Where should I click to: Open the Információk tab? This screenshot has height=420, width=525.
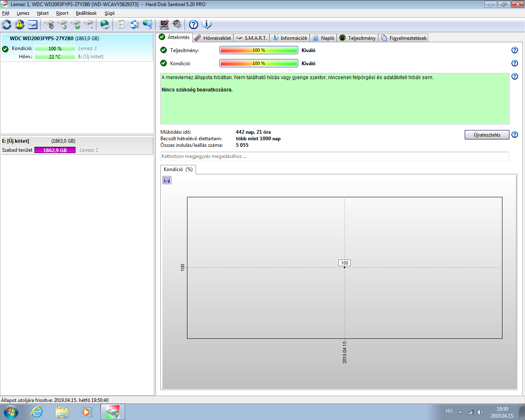pos(290,38)
